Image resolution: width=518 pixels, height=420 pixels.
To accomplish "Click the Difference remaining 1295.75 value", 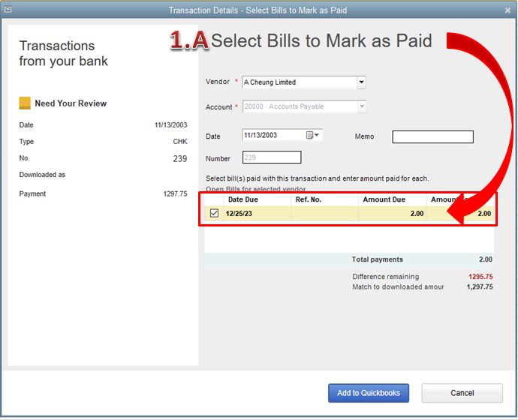I will 480,277.
